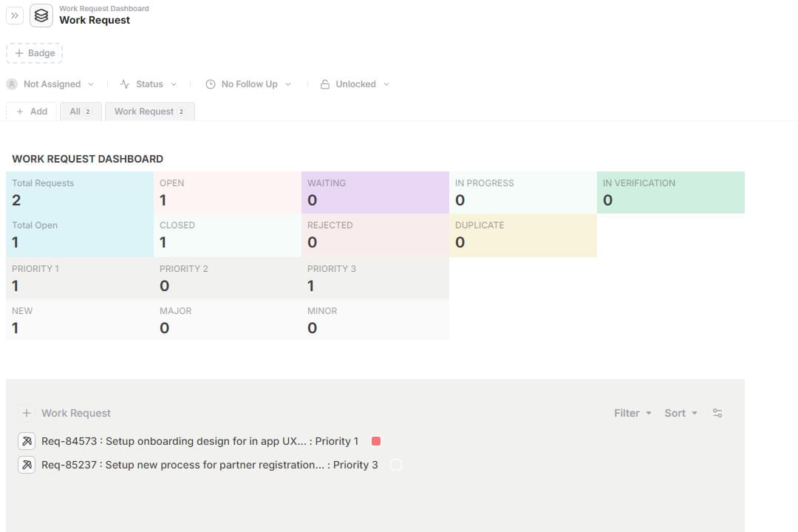The width and height of the screenshot is (798, 532).
Task: Open the Filter dropdown
Action: coord(632,413)
